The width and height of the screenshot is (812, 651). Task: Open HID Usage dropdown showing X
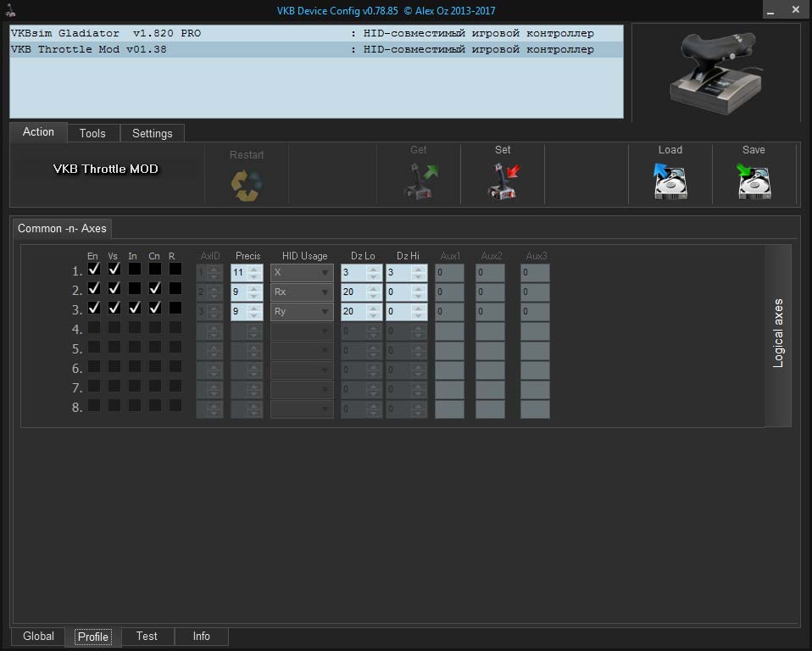[302, 272]
